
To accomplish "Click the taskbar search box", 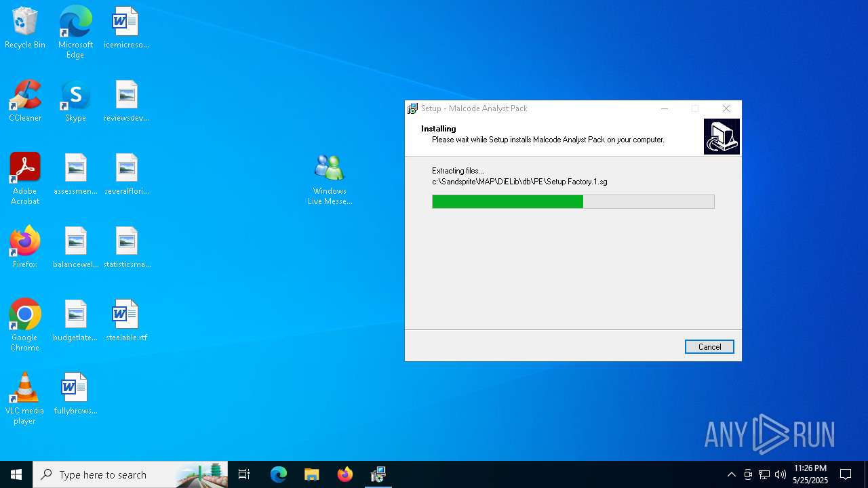I will (130, 474).
